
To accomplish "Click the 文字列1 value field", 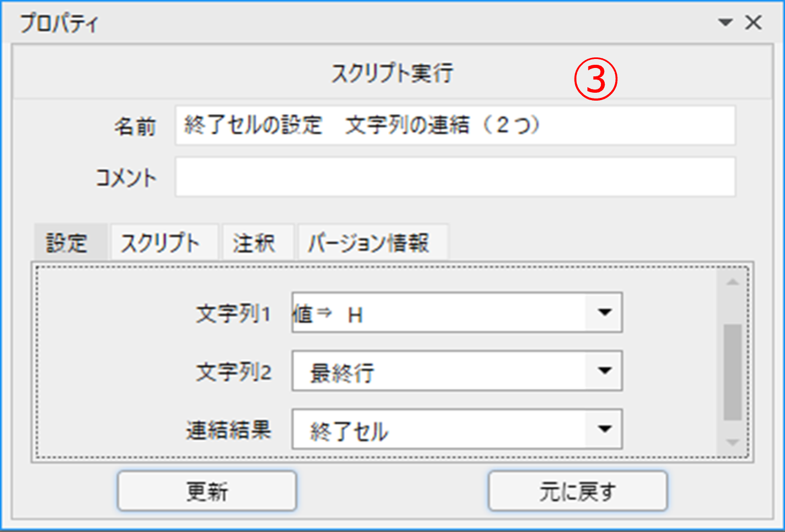I will coord(439,312).
